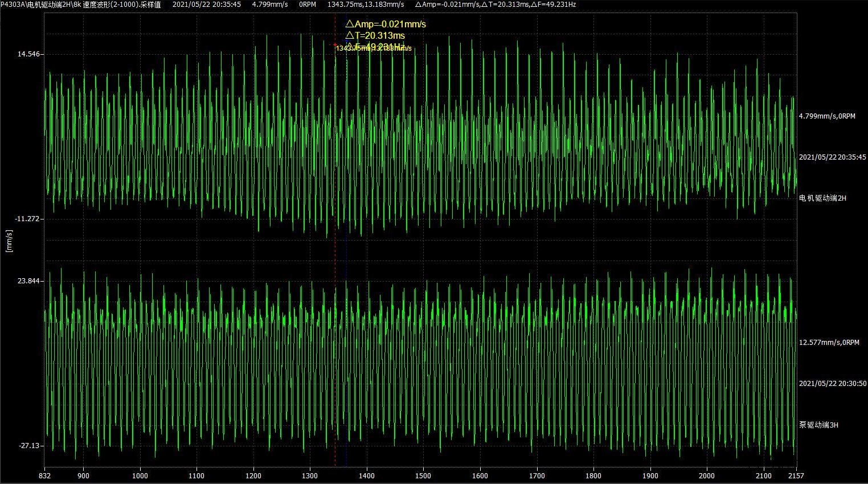The height and width of the screenshot is (484, 868).
Task: Click the 4.799mm/s,0RPM reading on the right
Action: tap(827, 116)
